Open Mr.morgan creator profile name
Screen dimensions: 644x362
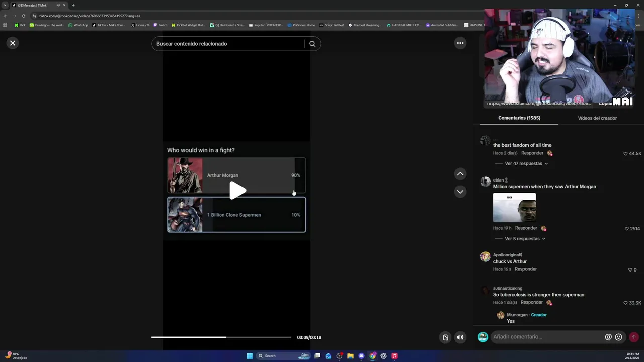[517, 315]
